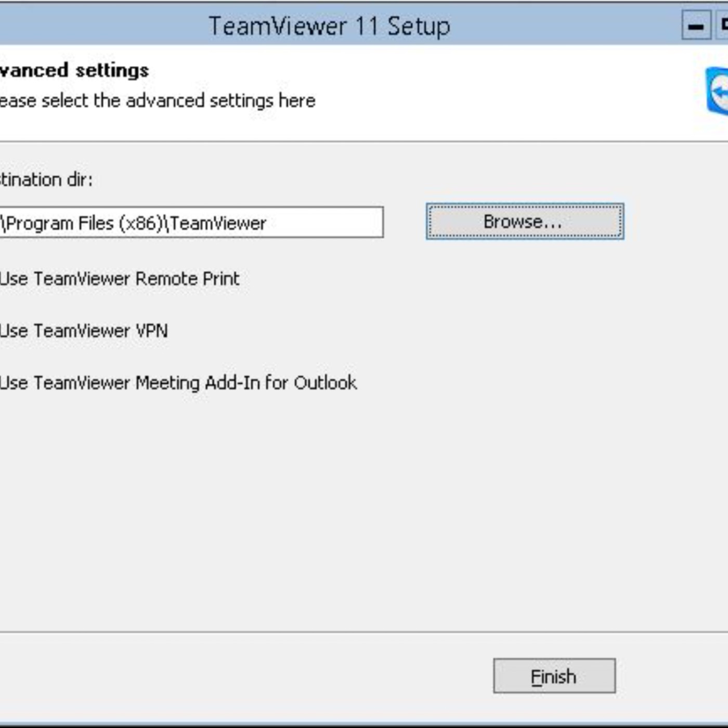Minimize the TeamViewer 11 Setup window
The height and width of the screenshot is (728, 728).
point(696,26)
